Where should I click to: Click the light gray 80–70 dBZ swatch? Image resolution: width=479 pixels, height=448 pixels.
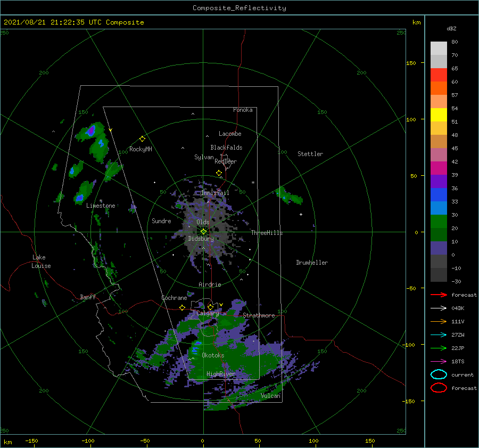(439, 48)
